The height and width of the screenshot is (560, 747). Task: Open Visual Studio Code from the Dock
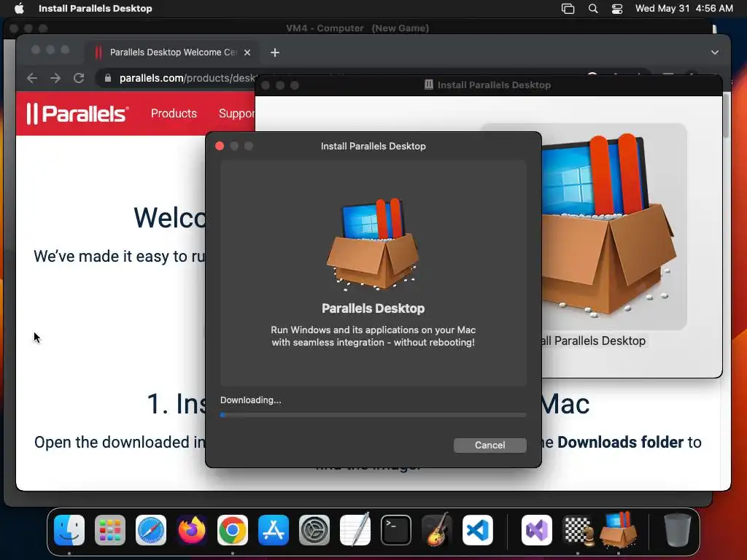pyautogui.click(x=477, y=530)
